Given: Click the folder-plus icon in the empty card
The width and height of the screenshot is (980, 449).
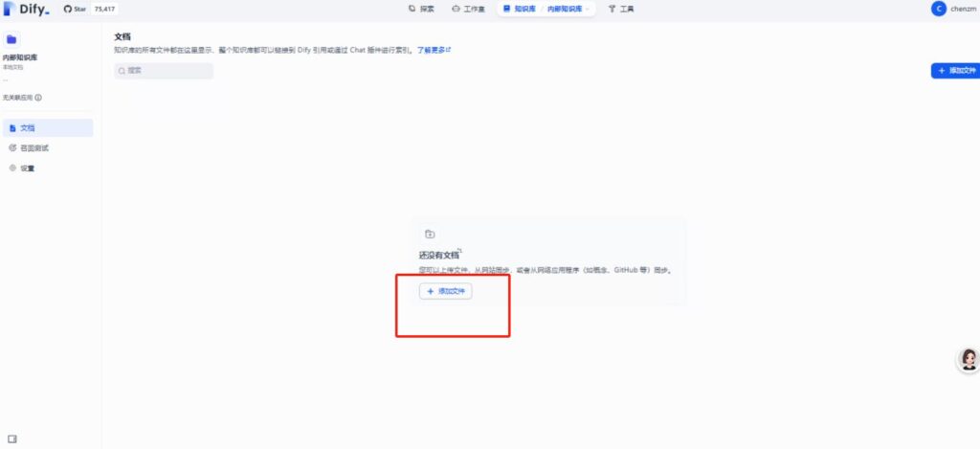Looking at the screenshot, I should coord(430,235).
